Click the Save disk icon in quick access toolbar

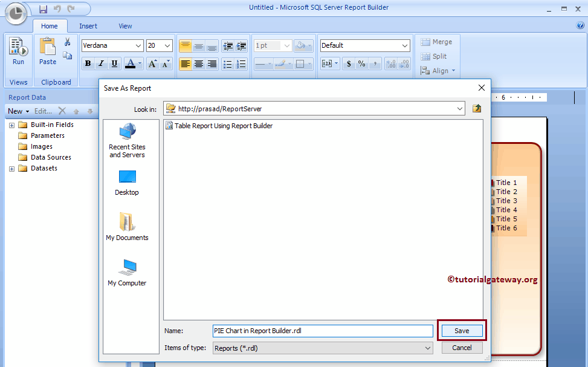tap(44, 8)
